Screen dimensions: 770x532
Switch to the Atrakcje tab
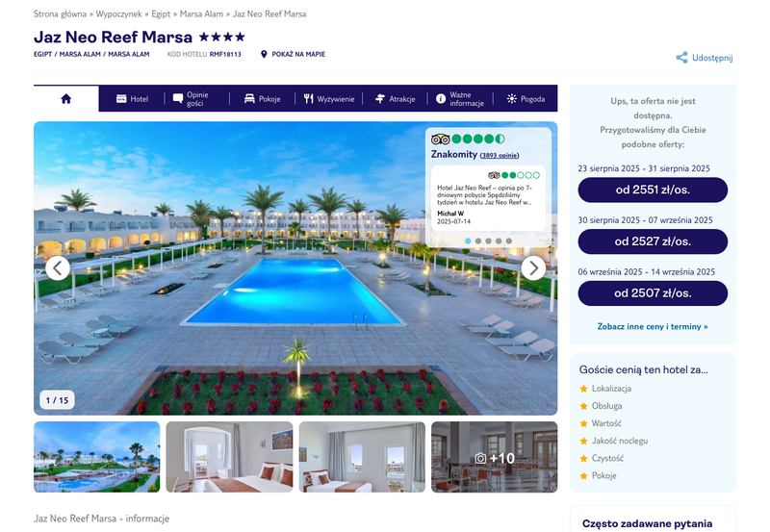[395, 99]
